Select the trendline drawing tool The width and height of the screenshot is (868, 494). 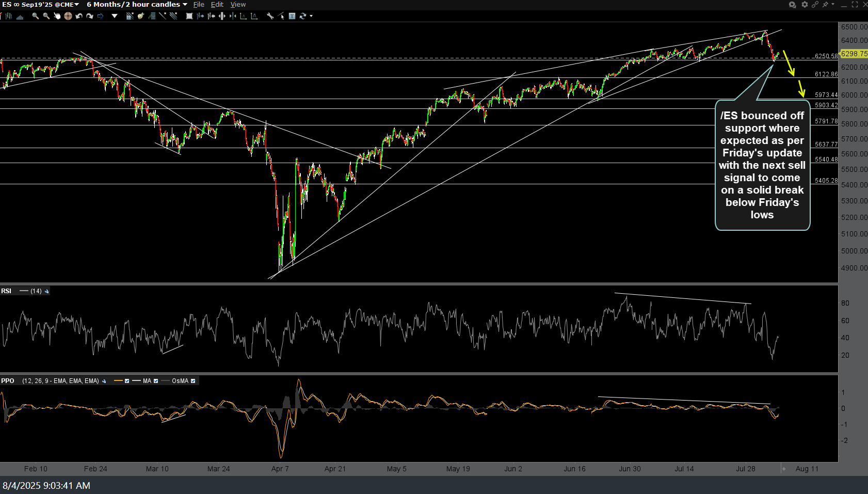pyautogui.click(x=163, y=16)
